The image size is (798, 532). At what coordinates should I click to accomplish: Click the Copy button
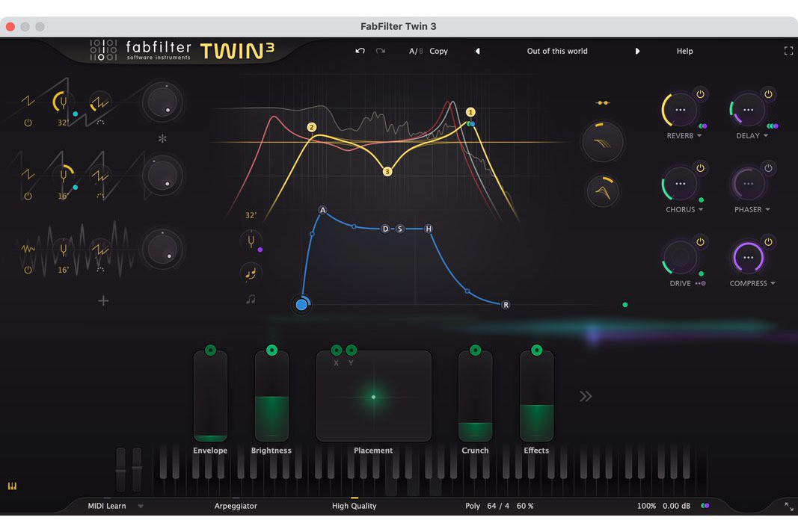tap(438, 51)
